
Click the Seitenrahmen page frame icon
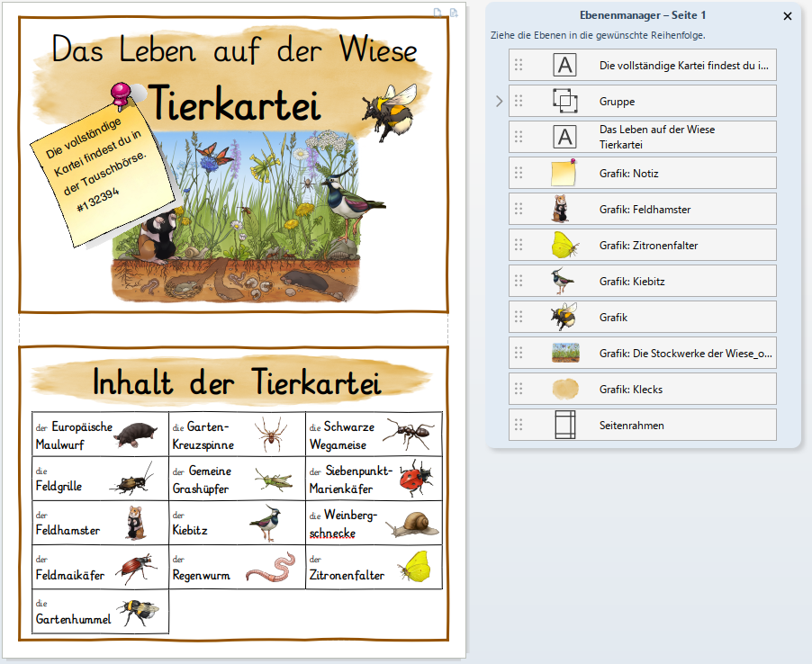click(x=564, y=425)
